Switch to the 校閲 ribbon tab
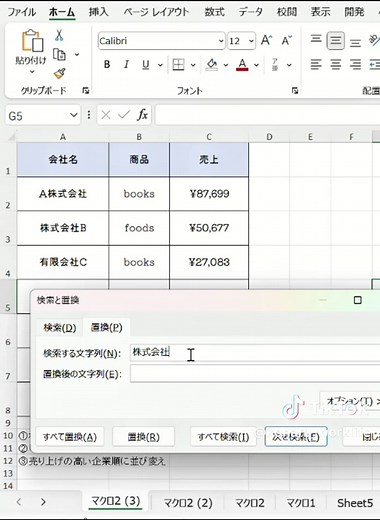 287,12
